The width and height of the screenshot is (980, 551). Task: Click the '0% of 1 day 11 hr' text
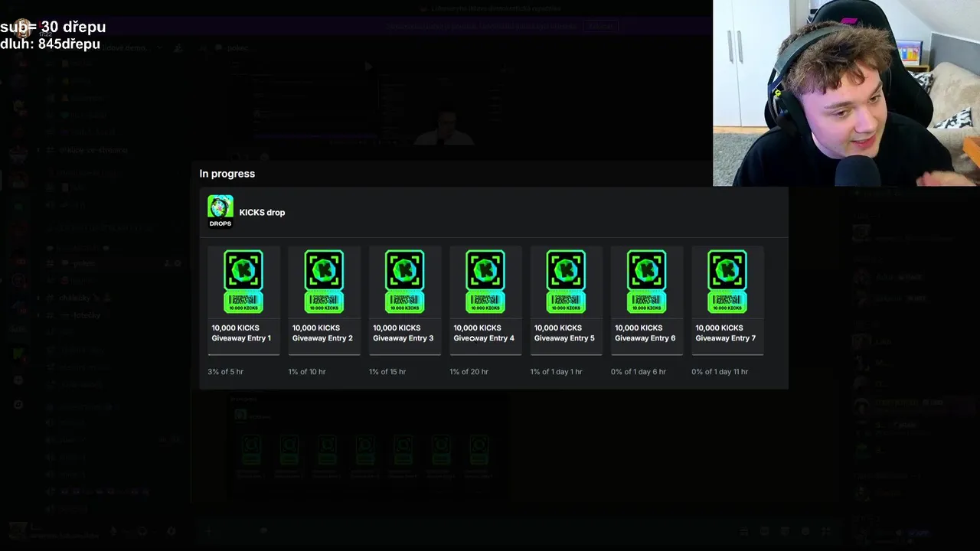[720, 371]
